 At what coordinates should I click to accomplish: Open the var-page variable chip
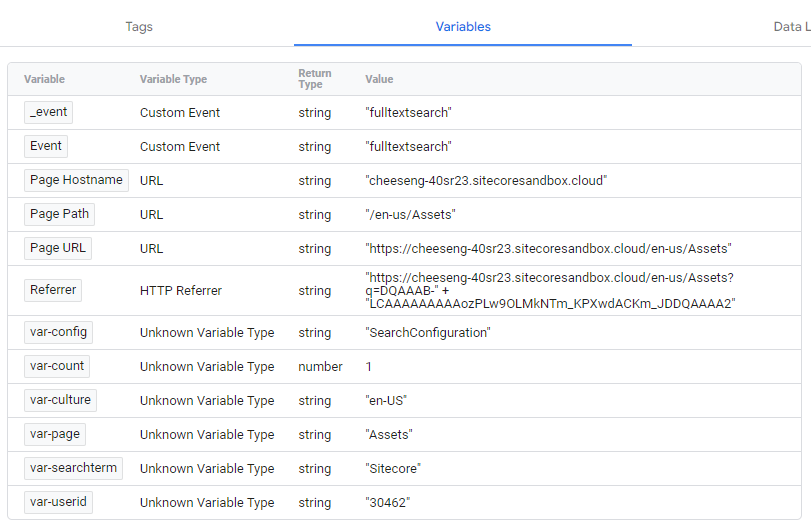[54, 434]
